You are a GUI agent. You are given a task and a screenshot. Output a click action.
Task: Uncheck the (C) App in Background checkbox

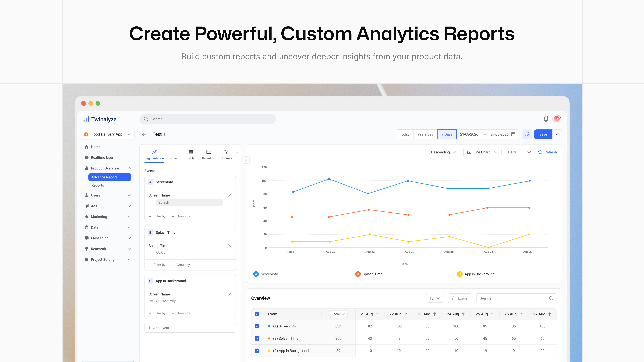pyautogui.click(x=257, y=351)
